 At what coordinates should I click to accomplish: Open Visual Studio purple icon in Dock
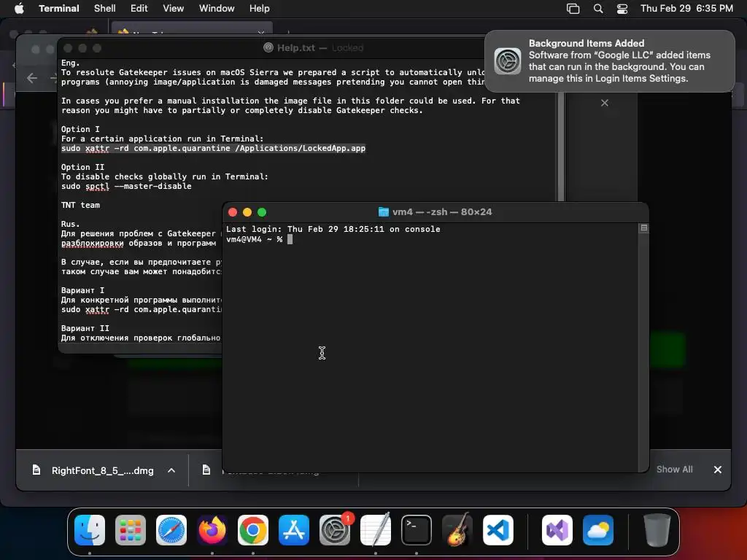(x=557, y=530)
